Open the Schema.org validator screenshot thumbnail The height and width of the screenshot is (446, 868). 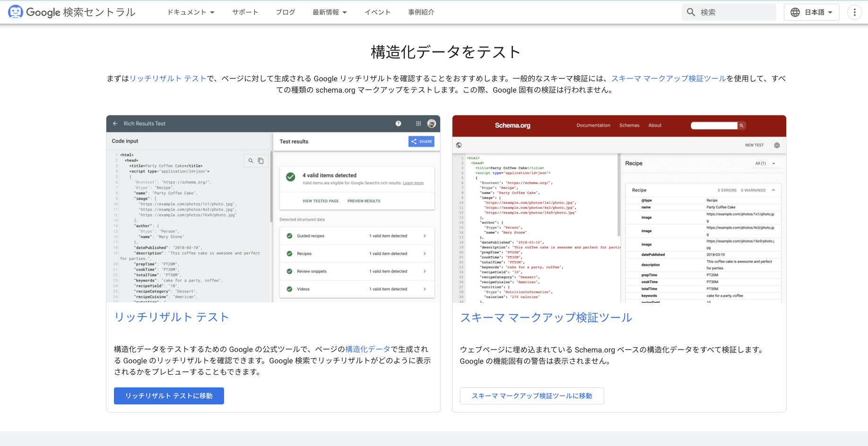(x=619, y=209)
